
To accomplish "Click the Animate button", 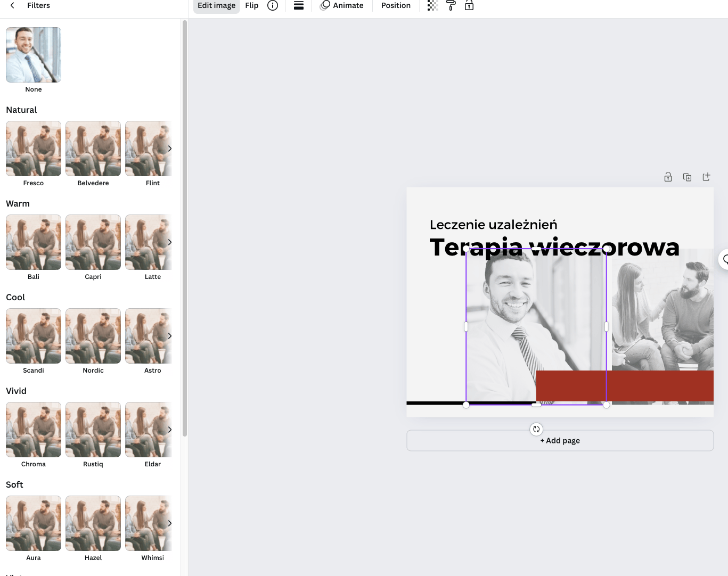I will pyautogui.click(x=342, y=5).
